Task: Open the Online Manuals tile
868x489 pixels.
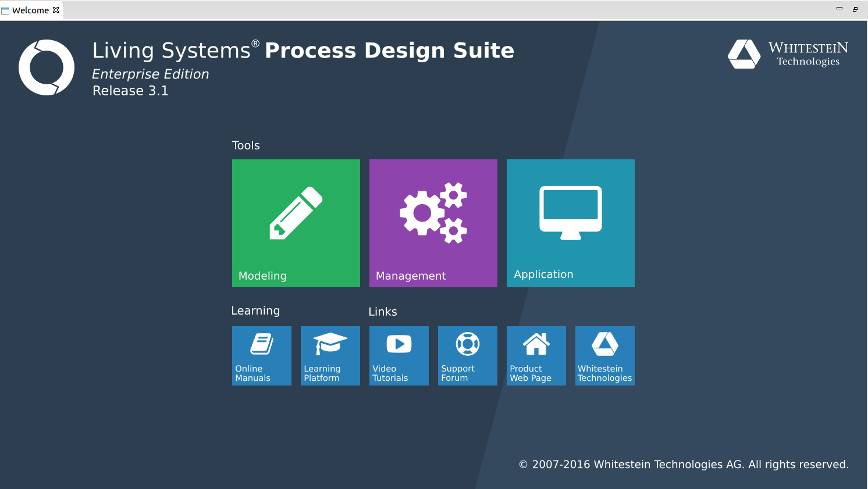Action: (x=262, y=356)
